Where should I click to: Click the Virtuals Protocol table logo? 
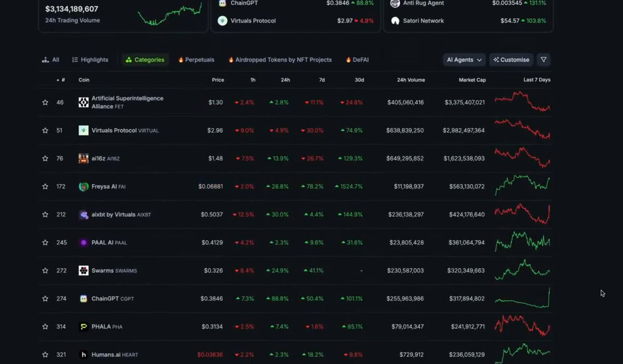84,131
